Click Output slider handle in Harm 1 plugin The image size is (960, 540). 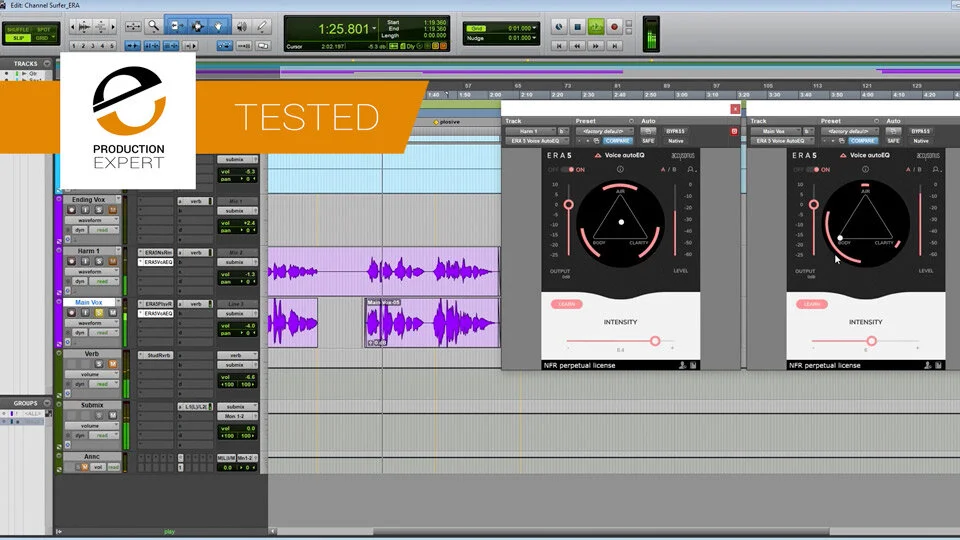569,204
